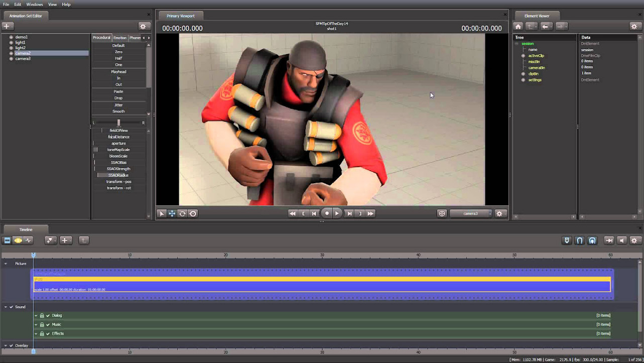The height and width of the screenshot is (363, 644).
Task: Navigate back in Element Viewer
Action: point(547,26)
